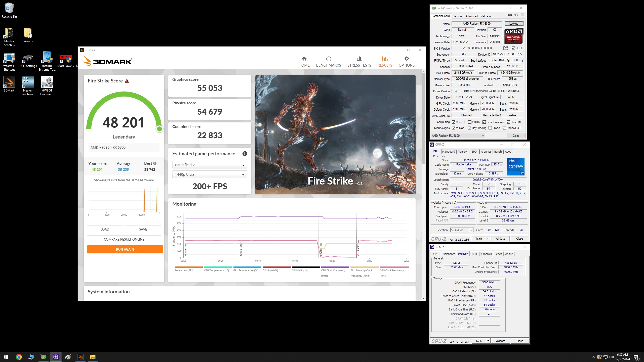
Task: Open the RESULTS section in 3DMark
Action: point(385,62)
